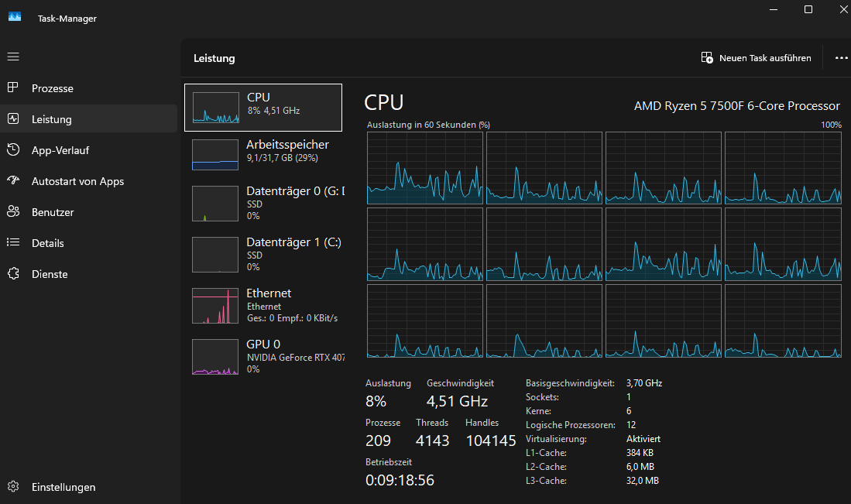Select Datenträger 1 (C:) entry
The image size is (851, 504).
point(263,254)
